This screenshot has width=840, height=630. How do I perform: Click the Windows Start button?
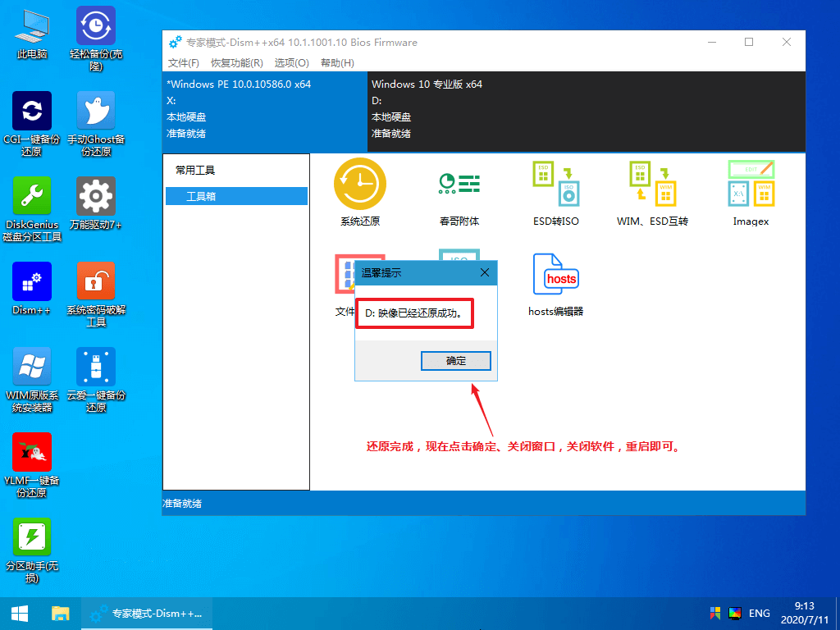pyautogui.click(x=20, y=613)
